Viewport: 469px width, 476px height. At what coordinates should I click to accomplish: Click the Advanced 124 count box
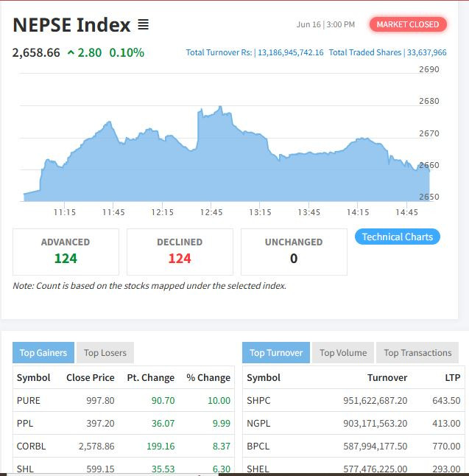[x=66, y=251]
